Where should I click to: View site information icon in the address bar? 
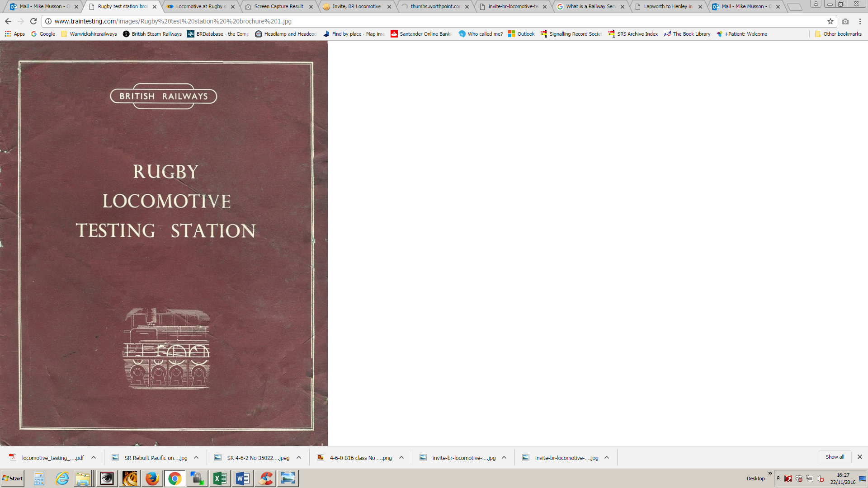coord(48,21)
